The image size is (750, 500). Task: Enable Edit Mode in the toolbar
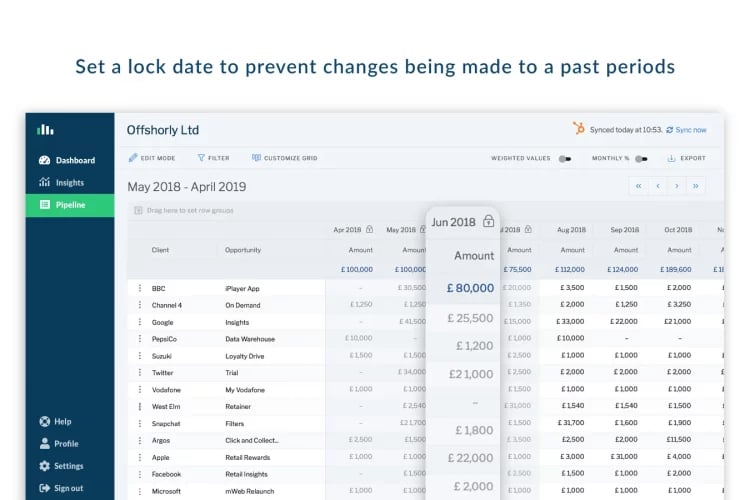click(152, 158)
